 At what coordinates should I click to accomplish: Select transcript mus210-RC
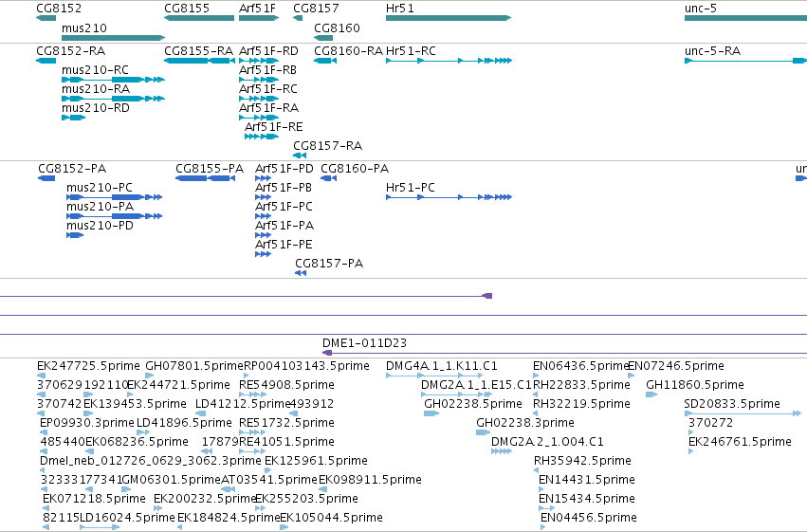coord(95,70)
